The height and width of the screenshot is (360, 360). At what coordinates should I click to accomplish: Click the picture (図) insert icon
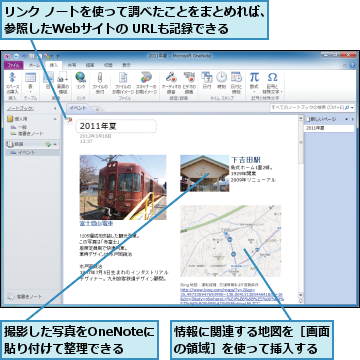coord(48,77)
